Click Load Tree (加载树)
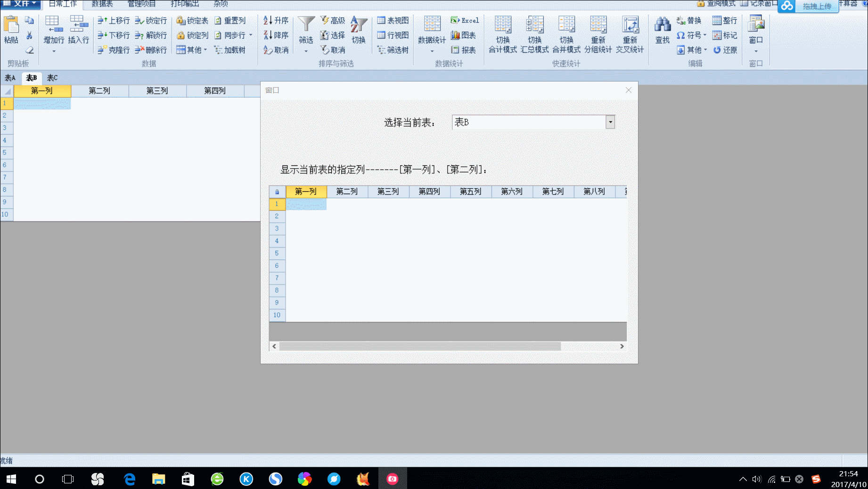868x489 pixels. pyautogui.click(x=230, y=49)
